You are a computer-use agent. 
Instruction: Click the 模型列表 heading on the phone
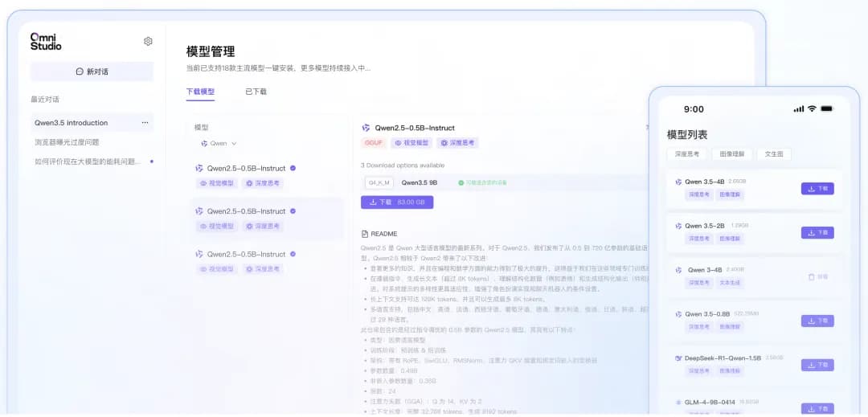[687, 134]
